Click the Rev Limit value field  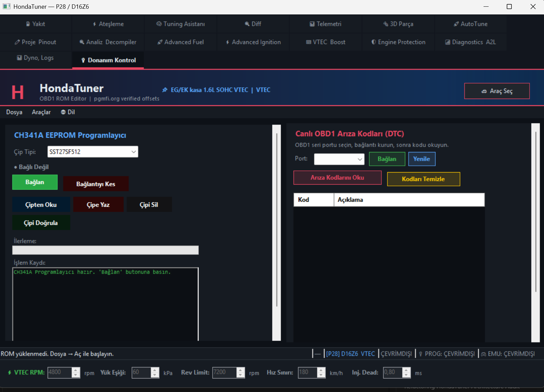tap(224, 373)
